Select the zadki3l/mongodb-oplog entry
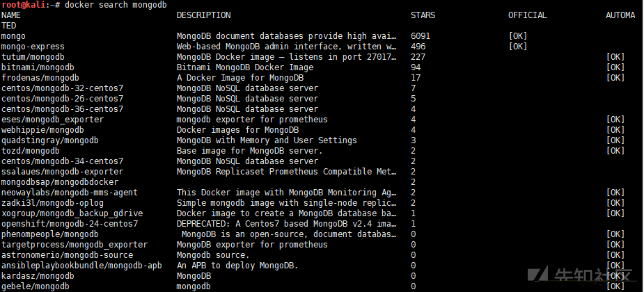This screenshot has height=292, width=644. coord(53,203)
